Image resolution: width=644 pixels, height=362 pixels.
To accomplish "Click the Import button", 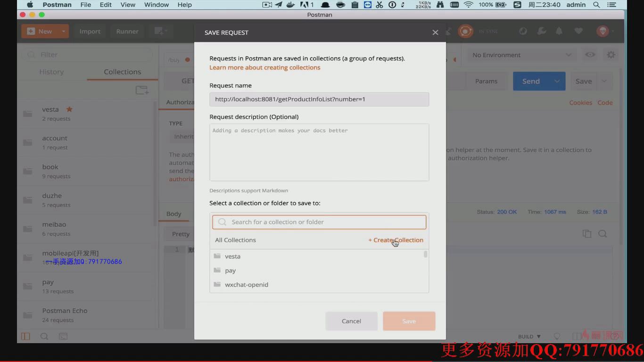I will [x=90, y=32].
